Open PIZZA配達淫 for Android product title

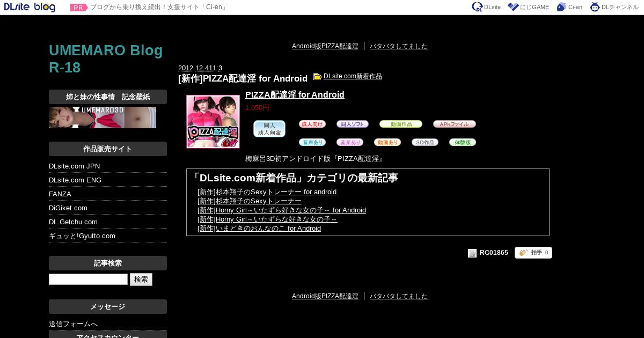coord(295,95)
